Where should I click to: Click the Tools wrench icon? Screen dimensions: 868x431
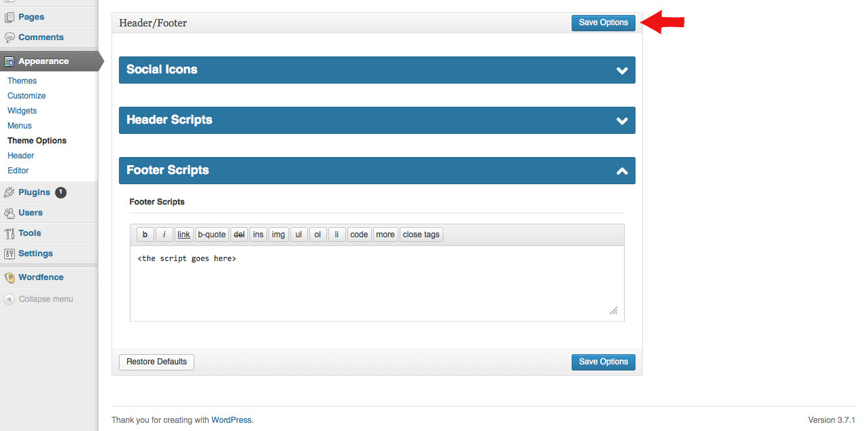point(10,233)
